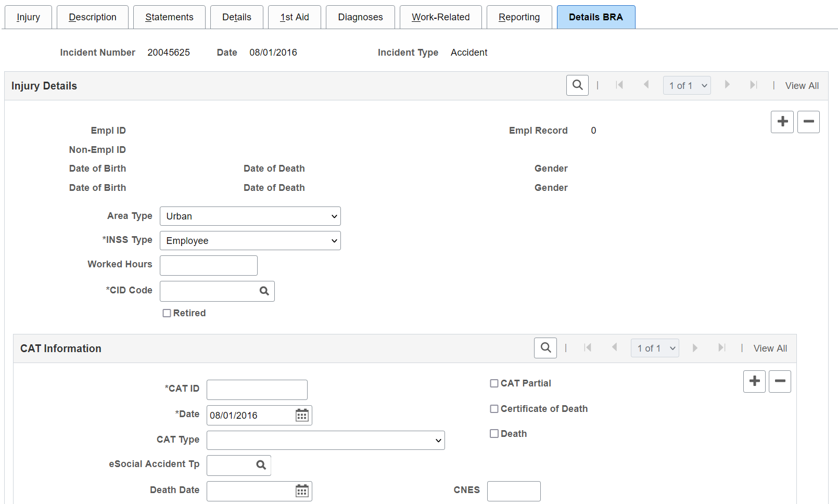Focus the Worked Hours input field
The image size is (838, 504).
point(209,265)
